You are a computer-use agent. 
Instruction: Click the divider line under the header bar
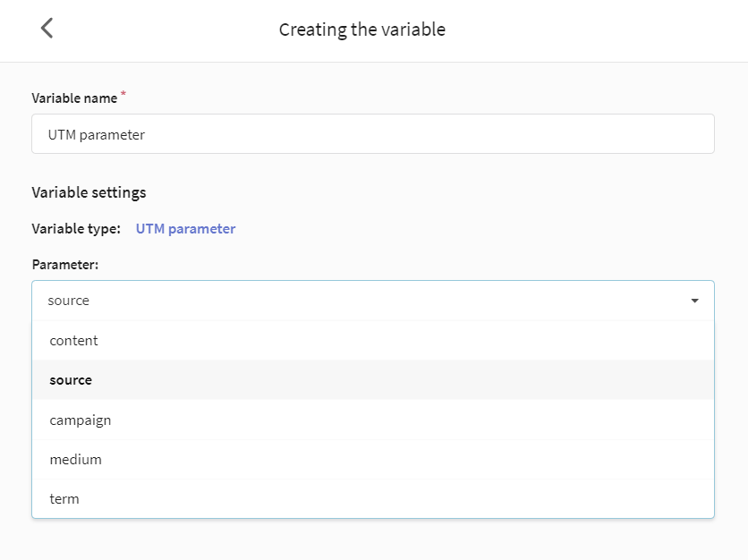pyautogui.click(x=374, y=62)
